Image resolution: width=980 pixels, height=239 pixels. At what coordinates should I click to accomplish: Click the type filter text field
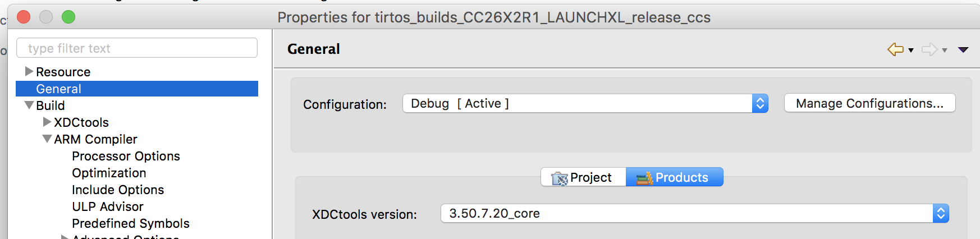pyautogui.click(x=137, y=48)
